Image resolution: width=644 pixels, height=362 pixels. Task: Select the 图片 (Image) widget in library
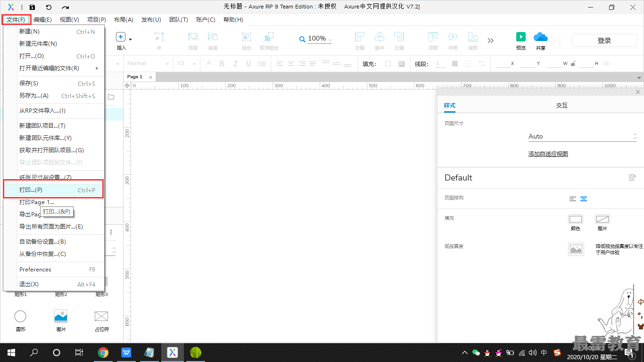(61, 316)
